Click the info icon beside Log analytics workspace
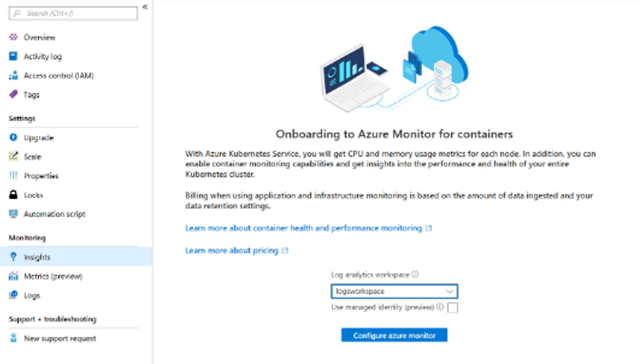Viewport: 642px width, 364px height. pos(415,274)
